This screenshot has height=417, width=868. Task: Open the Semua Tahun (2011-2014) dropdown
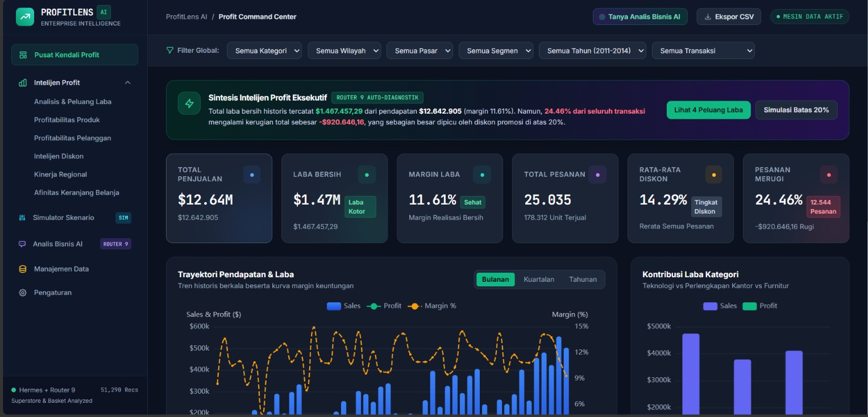point(593,51)
